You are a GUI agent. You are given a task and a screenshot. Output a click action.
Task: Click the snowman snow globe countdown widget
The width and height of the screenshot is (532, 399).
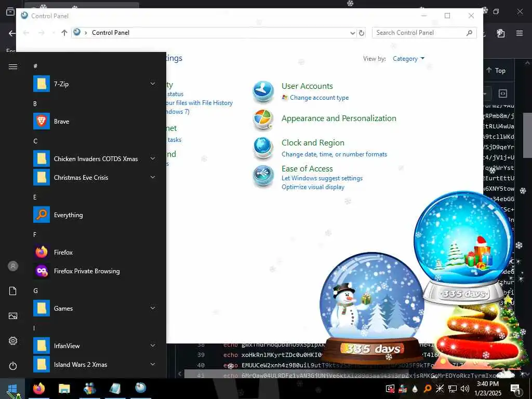coord(372,308)
